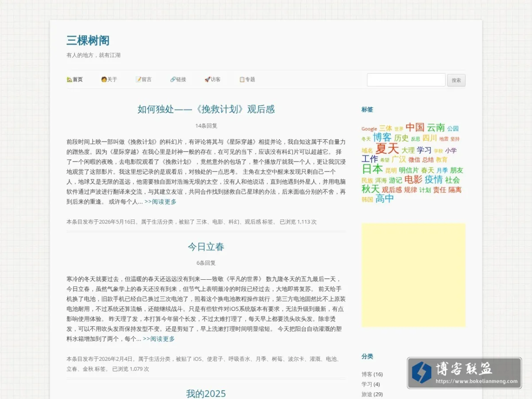Viewport: 532px width, 399px height.
Task: Open post 如何独处——《挽救计划》观后感
Action: point(206,109)
